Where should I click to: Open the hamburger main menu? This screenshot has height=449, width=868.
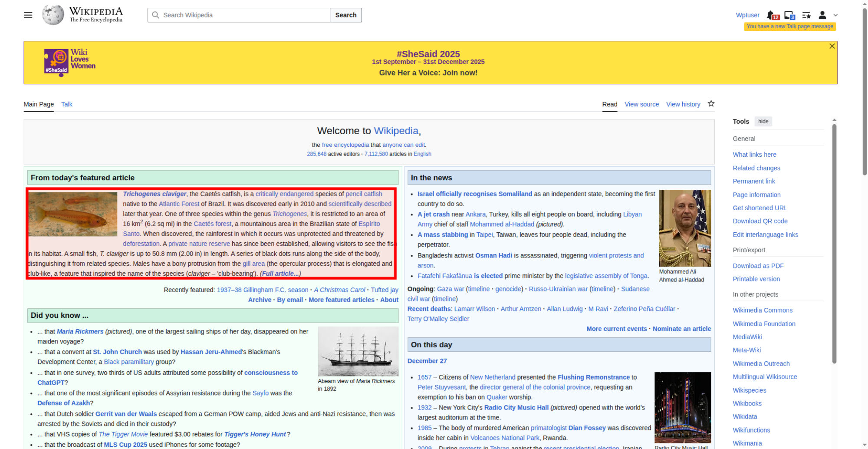[x=28, y=15]
